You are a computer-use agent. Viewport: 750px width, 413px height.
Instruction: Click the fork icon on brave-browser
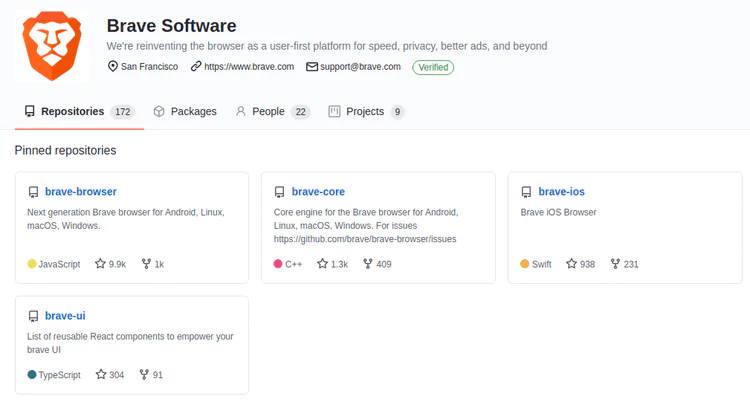(146, 264)
